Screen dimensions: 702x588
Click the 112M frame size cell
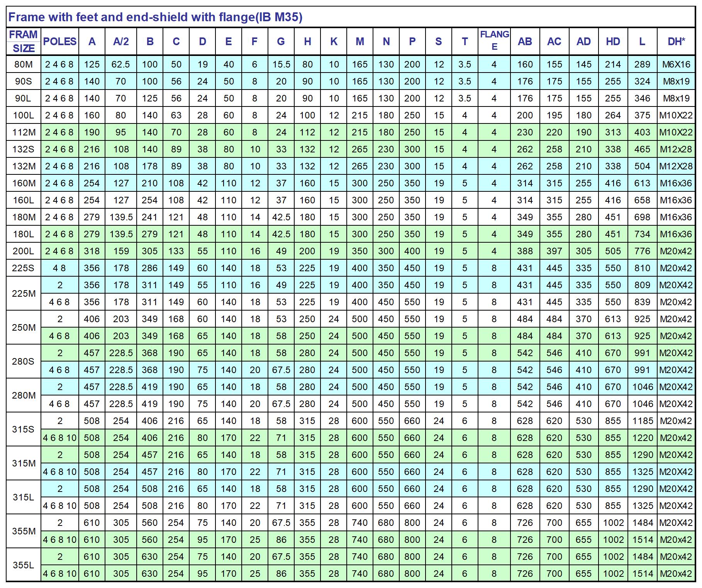coord(24,132)
